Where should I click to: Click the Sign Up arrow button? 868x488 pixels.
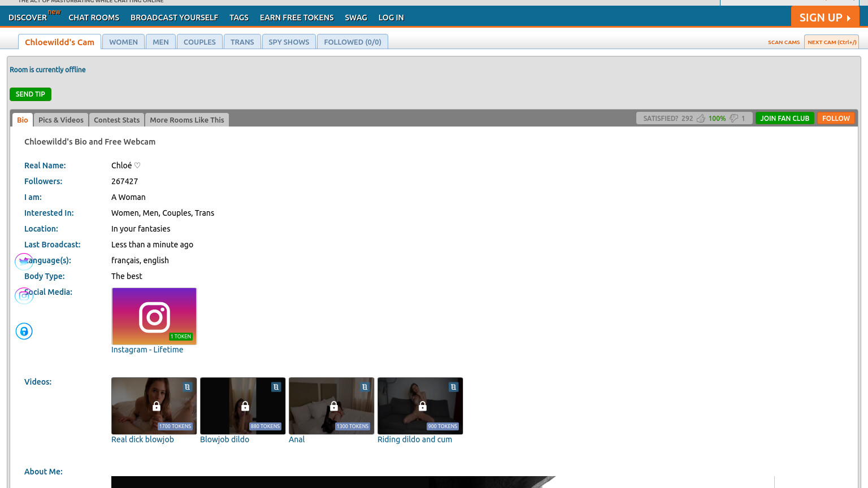coord(825,17)
